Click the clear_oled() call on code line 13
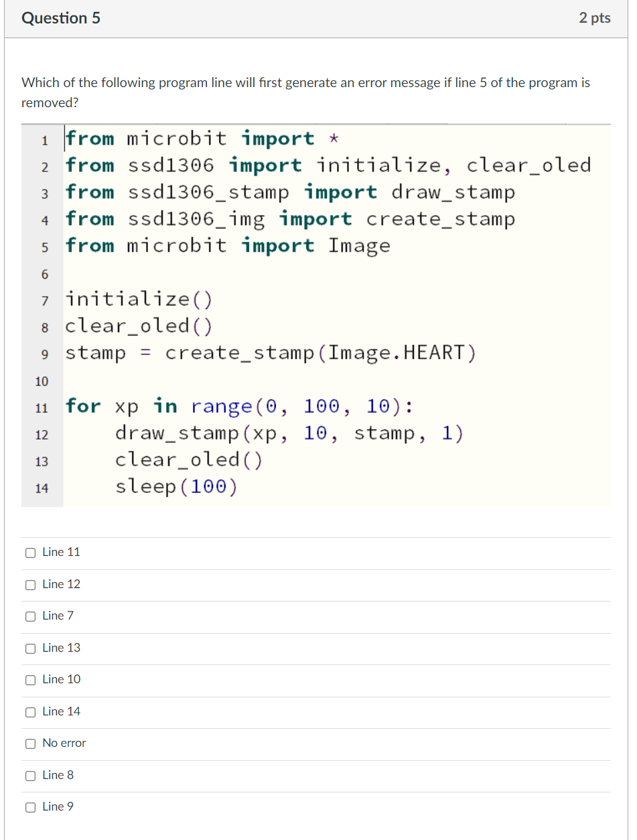This screenshot has height=840, width=637. [x=189, y=460]
